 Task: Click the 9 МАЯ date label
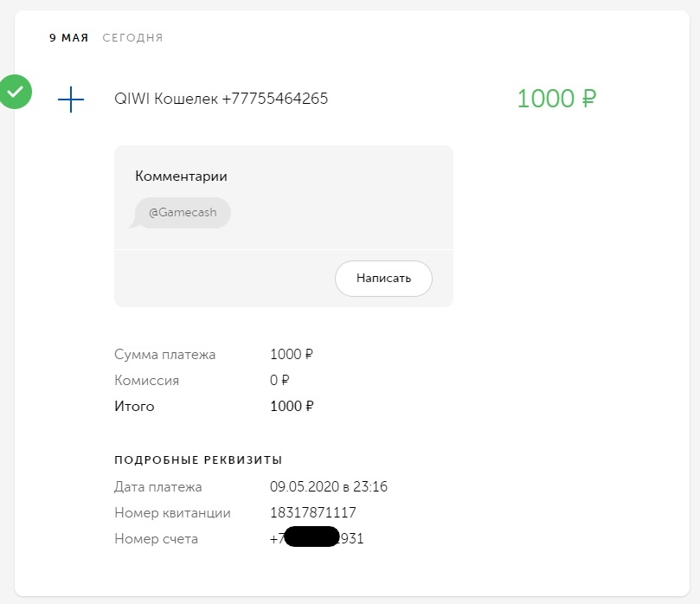tap(68, 38)
